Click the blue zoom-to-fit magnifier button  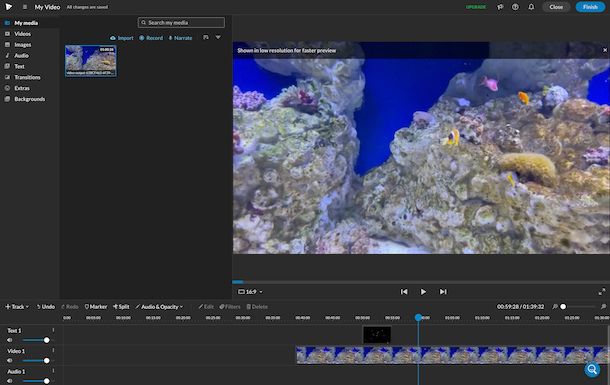coord(592,369)
